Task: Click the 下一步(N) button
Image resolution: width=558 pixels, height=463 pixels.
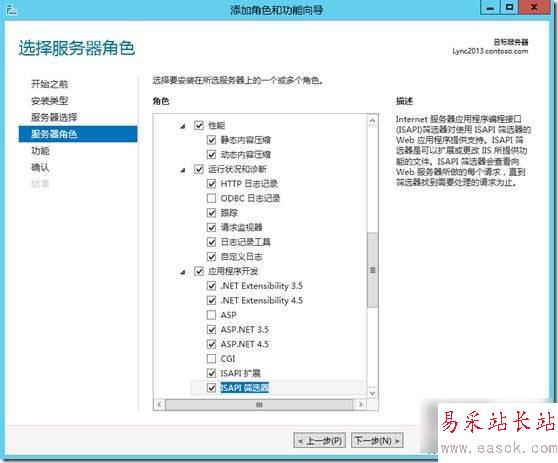Action: coord(377,441)
